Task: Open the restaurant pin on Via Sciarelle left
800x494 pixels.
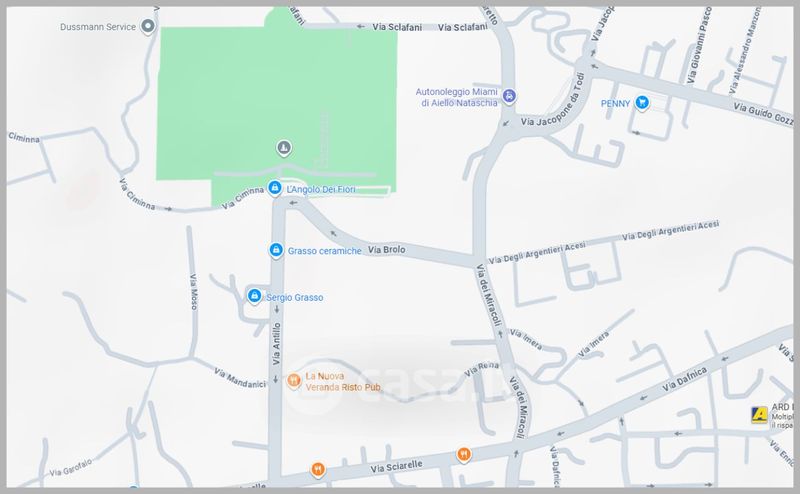Action: click(318, 469)
